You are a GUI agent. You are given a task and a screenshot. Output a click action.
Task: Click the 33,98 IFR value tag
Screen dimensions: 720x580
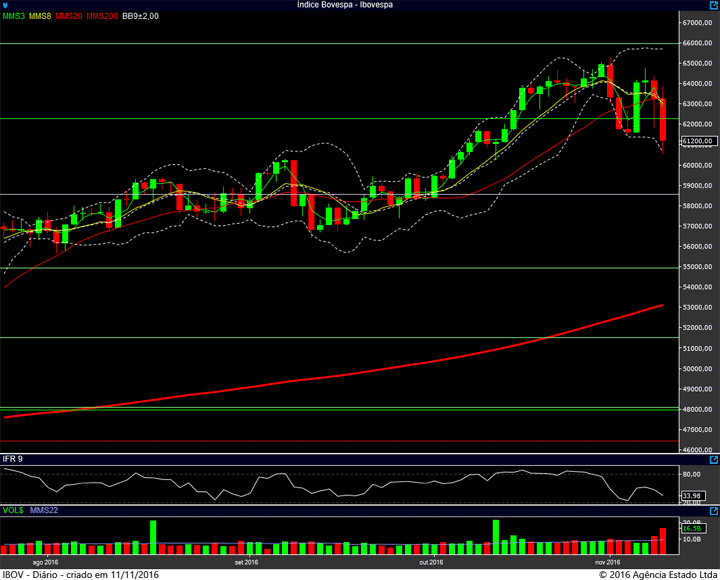click(x=692, y=496)
